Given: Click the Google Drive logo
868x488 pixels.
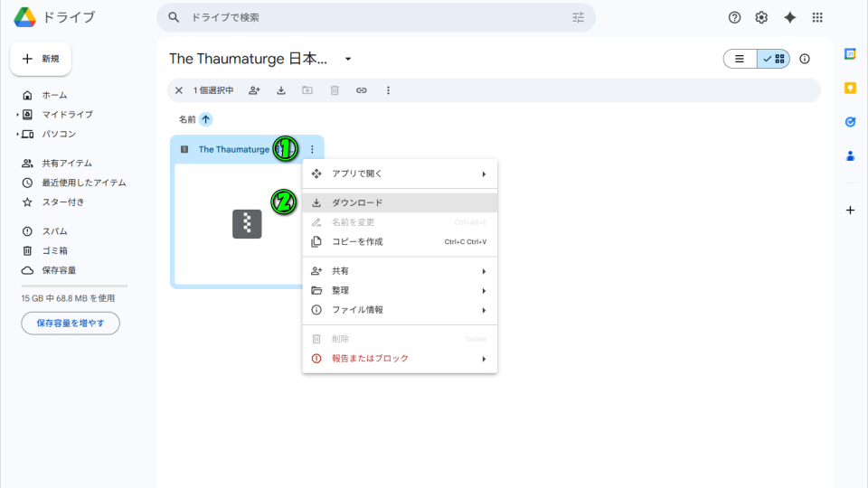Looking at the screenshot, I should (x=25, y=17).
